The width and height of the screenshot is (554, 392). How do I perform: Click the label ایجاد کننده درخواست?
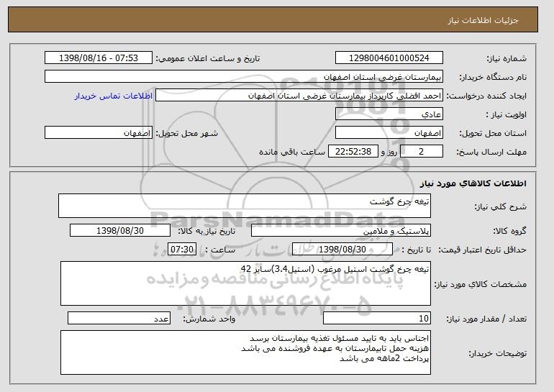[486, 96]
